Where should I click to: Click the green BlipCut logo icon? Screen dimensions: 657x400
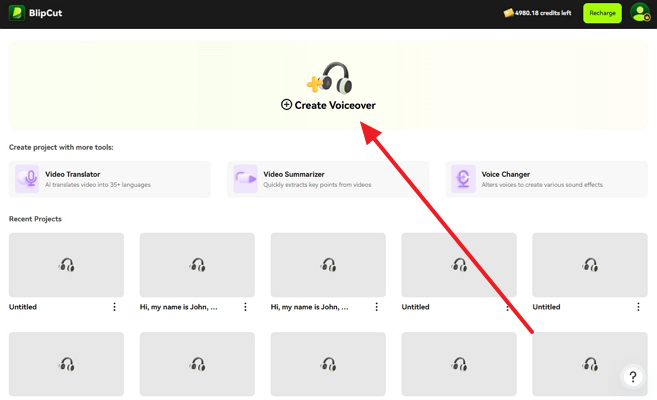point(17,13)
